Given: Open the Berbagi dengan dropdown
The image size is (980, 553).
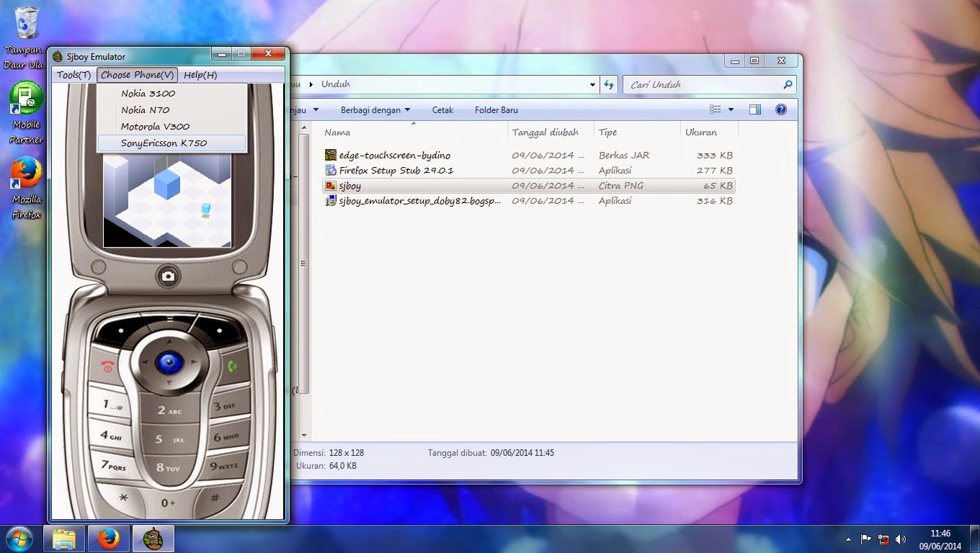Looking at the screenshot, I should coord(375,110).
